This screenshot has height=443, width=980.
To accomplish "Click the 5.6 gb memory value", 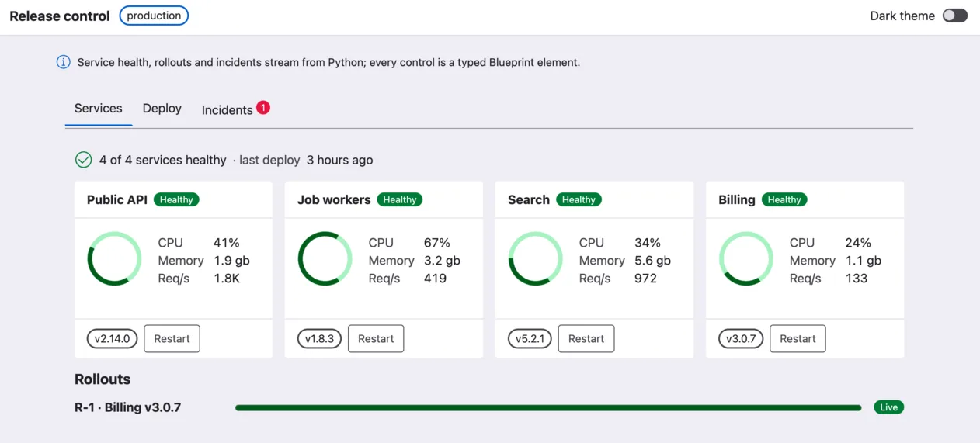I will (652, 261).
